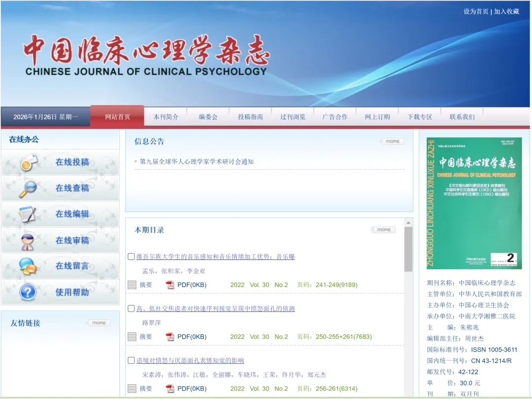
Task: Click the scrollbar up arrow in 本期目录
Action: point(408,223)
